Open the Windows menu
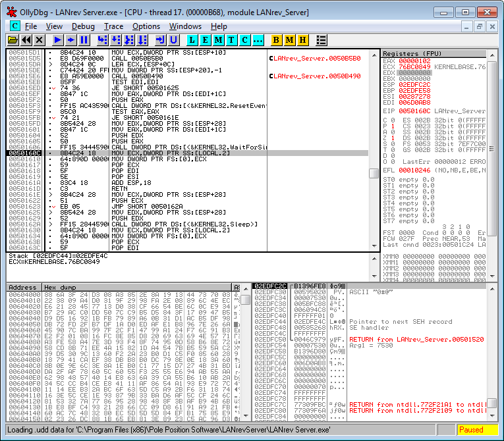504x441 pixels. pos(185,26)
